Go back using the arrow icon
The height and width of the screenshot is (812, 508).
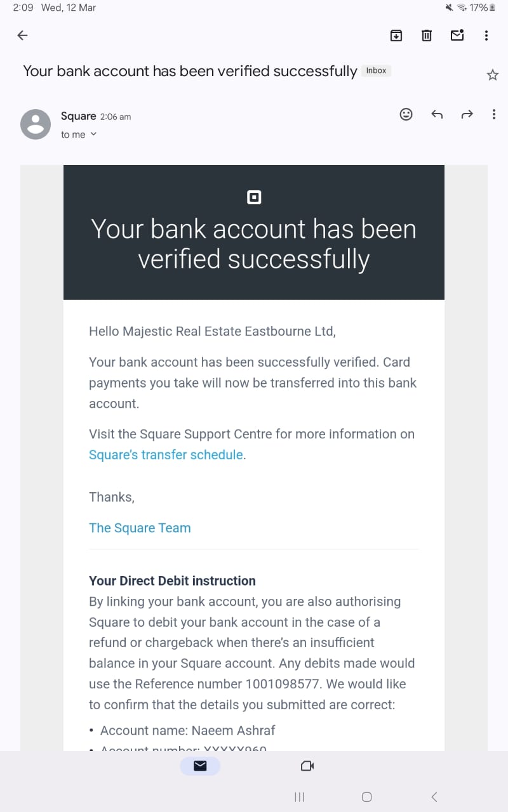(22, 36)
